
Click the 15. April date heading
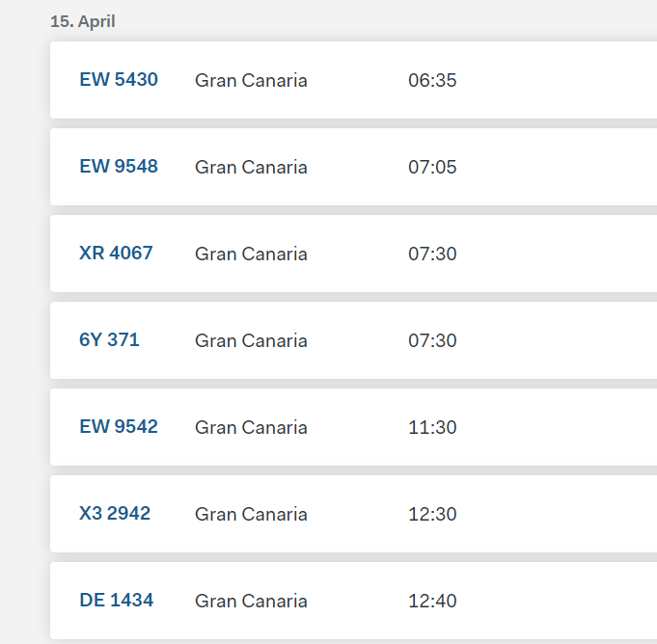point(83,21)
